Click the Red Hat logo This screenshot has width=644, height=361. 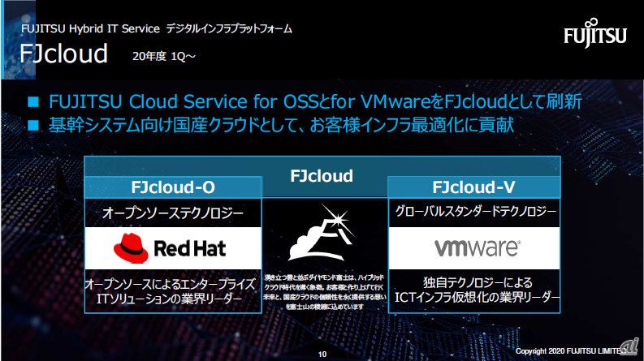point(170,248)
